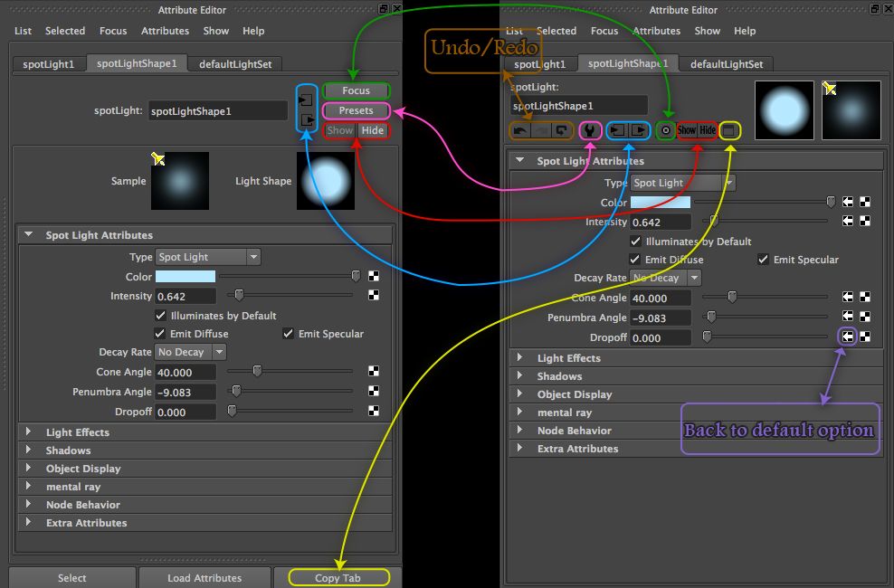Viewport: 894px width, 588px height.
Task: Click the Presets button
Action: 356,110
